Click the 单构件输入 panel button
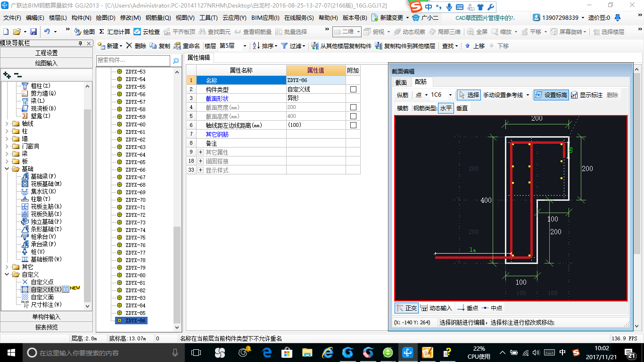 coord(47,317)
